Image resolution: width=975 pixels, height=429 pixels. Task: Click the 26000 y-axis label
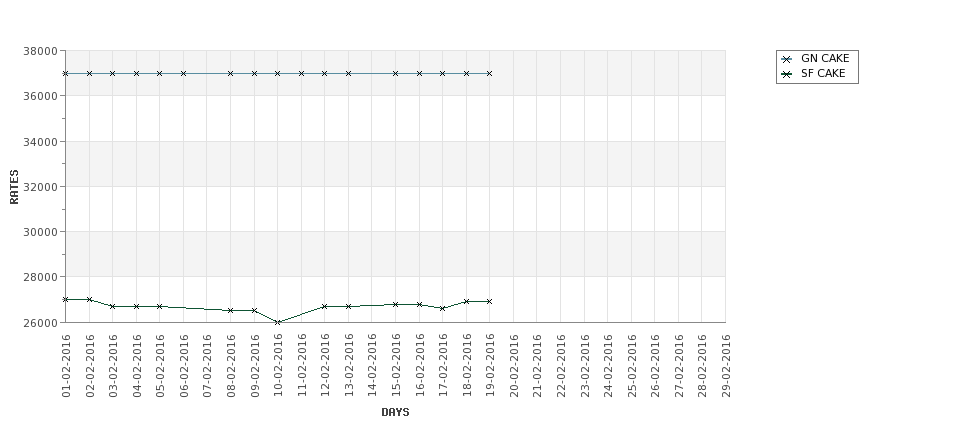coord(40,323)
